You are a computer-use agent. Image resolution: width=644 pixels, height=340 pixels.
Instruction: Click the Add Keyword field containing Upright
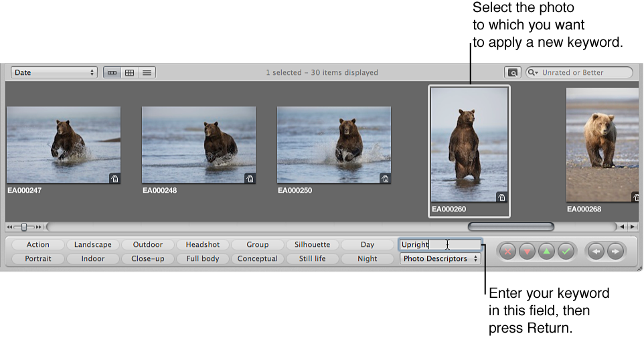pyautogui.click(x=440, y=245)
